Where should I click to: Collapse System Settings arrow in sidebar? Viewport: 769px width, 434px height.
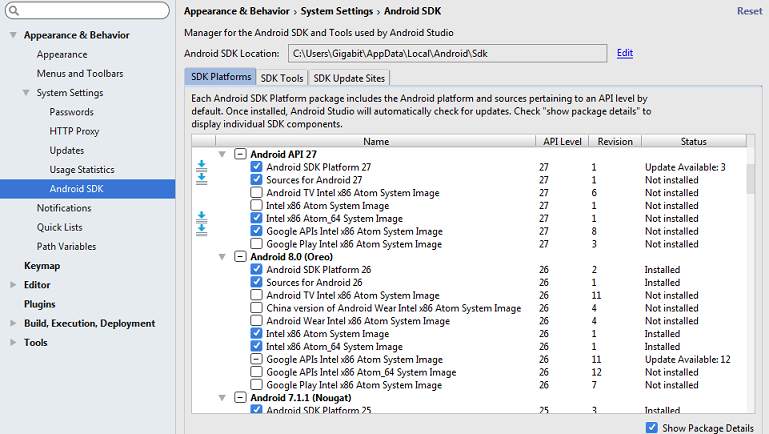tap(26, 93)
